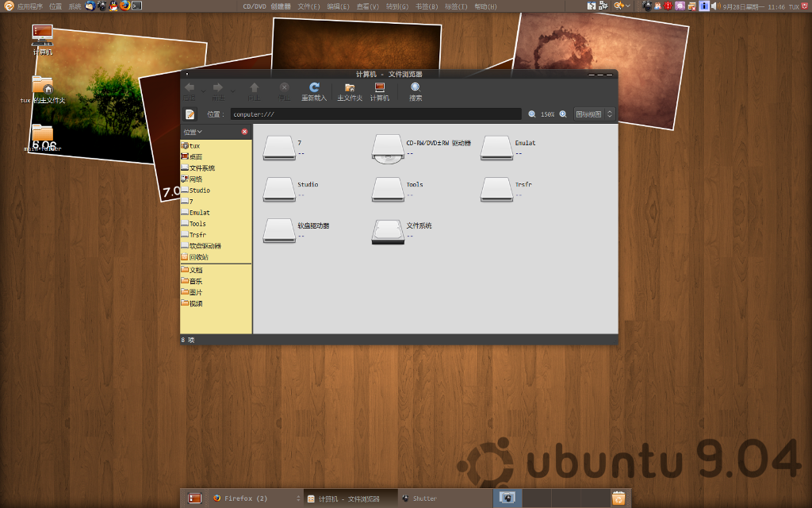Open the sidebar 位置 (Places) selector dropdown
This screenshot has height=508, width=812.
pos(193,133)
